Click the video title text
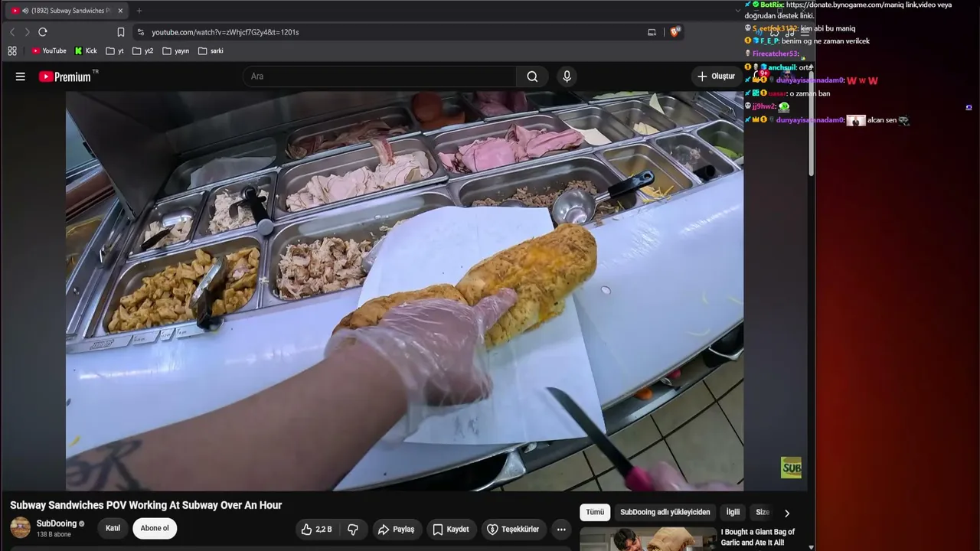This screenshot has width=980, height=551. [x=146, y=505]
